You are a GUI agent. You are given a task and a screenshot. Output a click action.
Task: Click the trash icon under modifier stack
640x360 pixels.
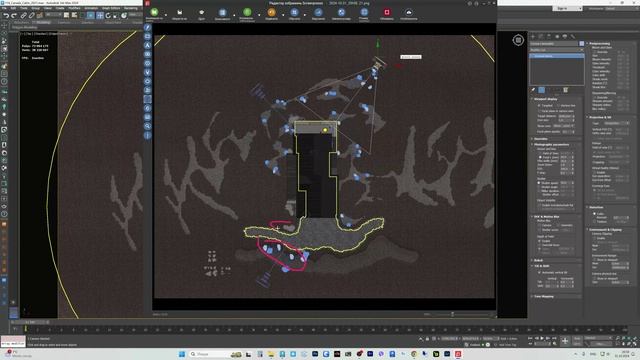(x=566, y=90)
